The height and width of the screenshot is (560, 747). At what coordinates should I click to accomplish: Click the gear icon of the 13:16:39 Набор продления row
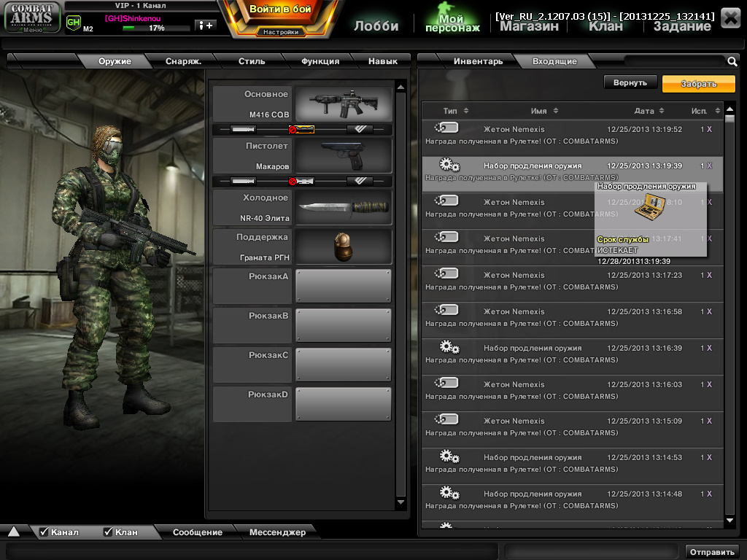point(449,346)
